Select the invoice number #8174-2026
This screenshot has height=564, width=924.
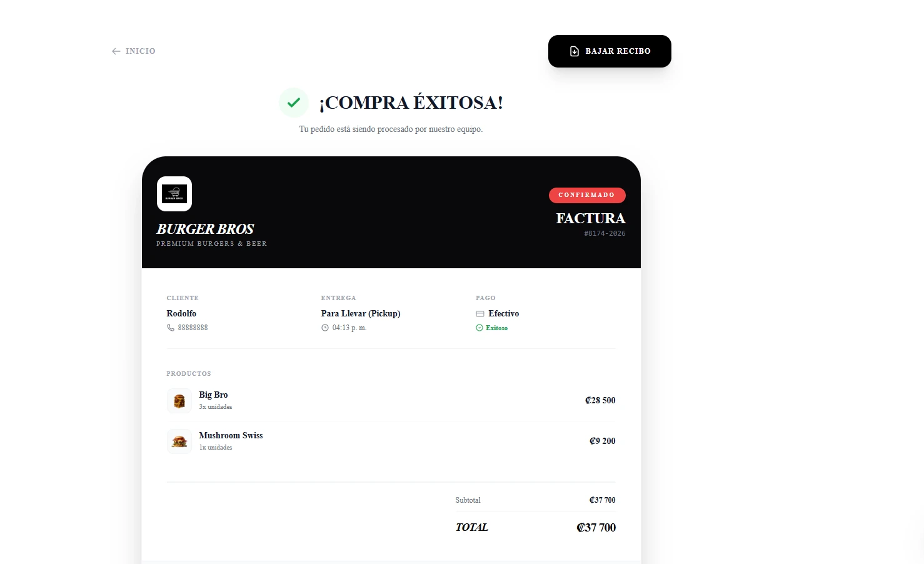coord(605,233)
